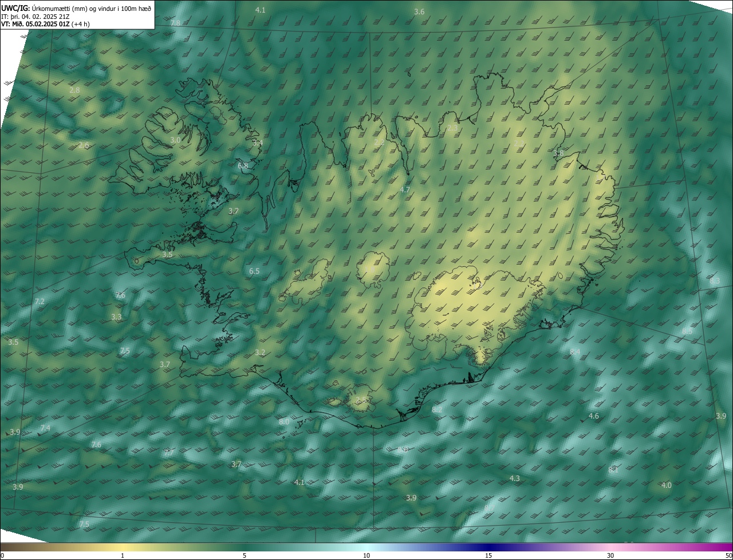733x560 pixels.
Task: Click the valid time line 'VT: Mið. 05.02.2025 01Z'
Action: pos(36,24)
